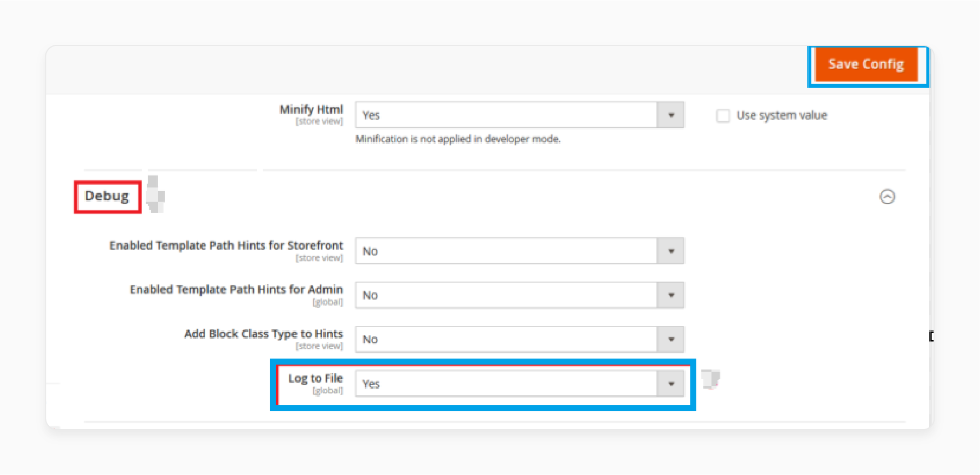
Task: Click the Save Config button
Action: click(866, 64)
